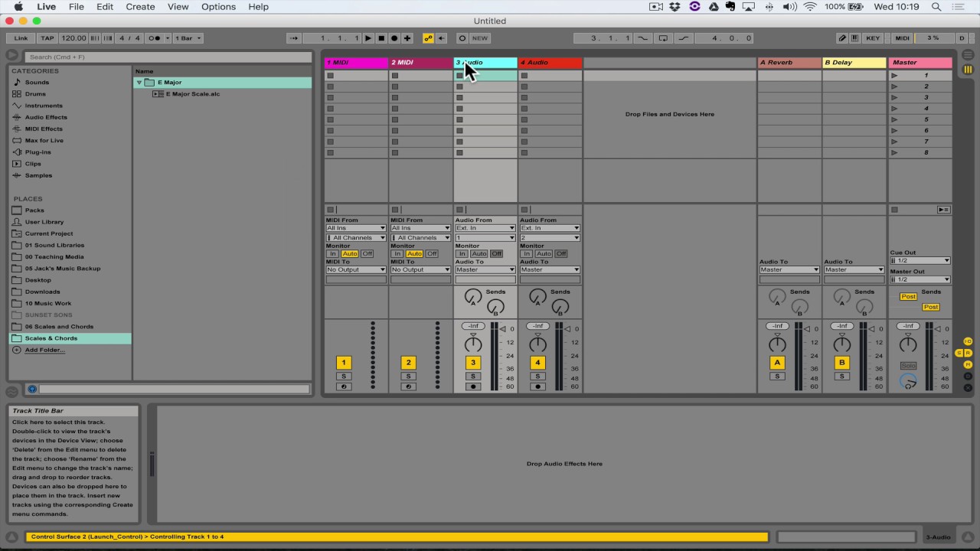
Task: Launch Master scene 1
Action: pos(894,76)
